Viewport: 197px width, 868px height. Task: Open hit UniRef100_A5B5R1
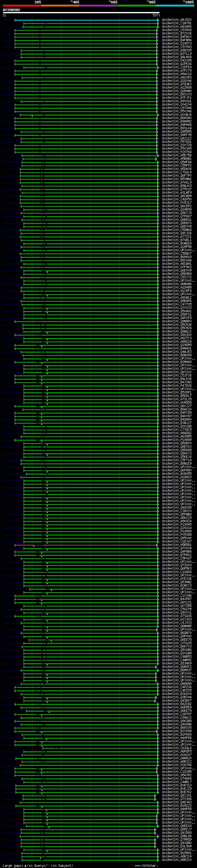pyautogui.click(x=177, y=545)
